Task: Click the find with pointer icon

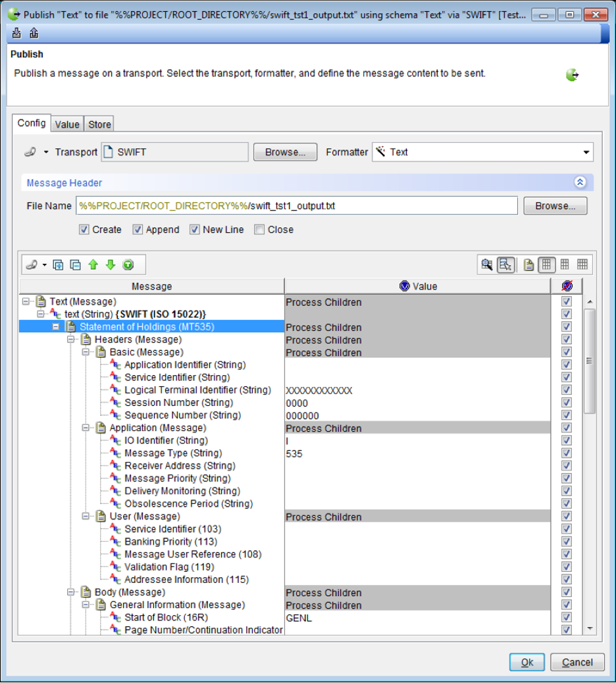Action: coord(506,265)
